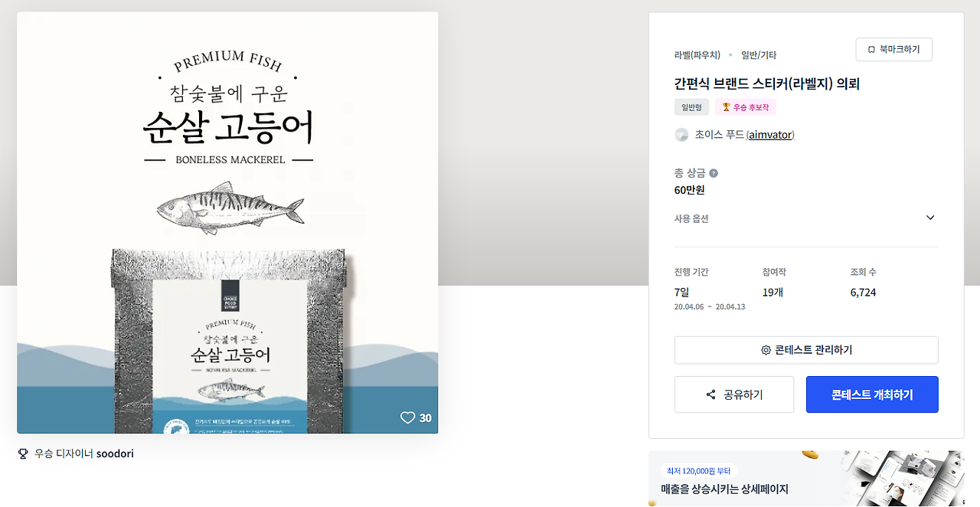Click the soodori designer name
The image size is (980, 507).
pos(115,453)
